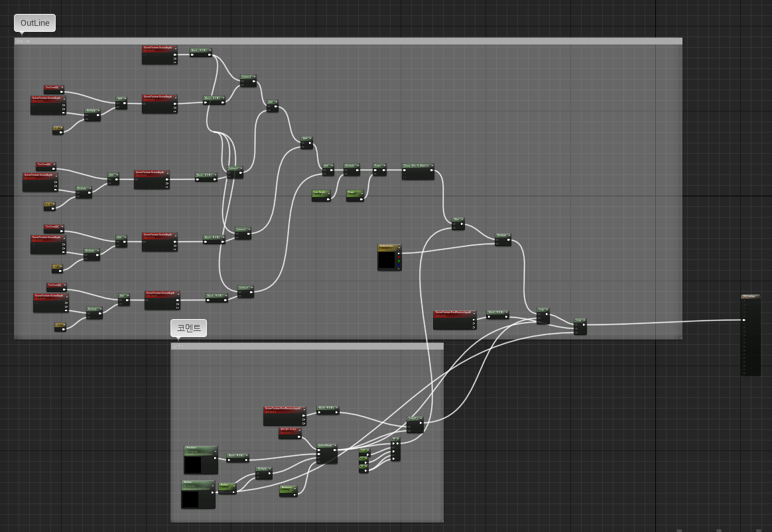Select the topmost SceneTexture:SceneDepth node
The height and width of the screenshot is (532, 772).
pyautogui.click(x=160, y=54)
